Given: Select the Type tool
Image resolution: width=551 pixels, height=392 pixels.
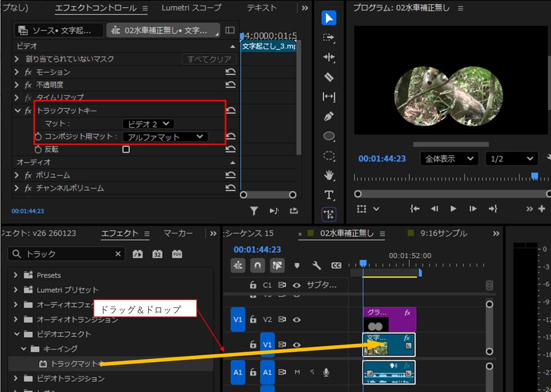Looking at the screenshot, I should point(329,195).
